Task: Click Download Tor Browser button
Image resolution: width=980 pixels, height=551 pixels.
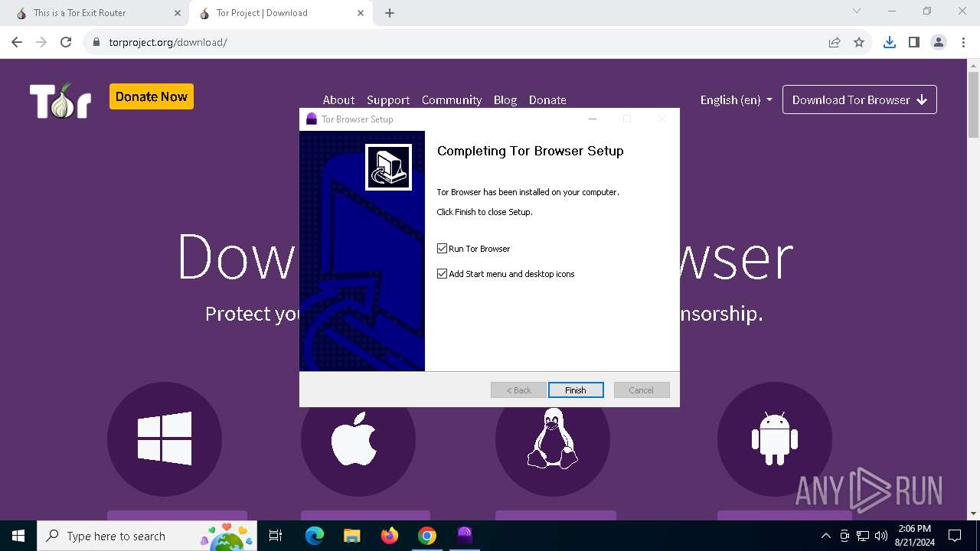Action: pyautogui.click(x=860, y=99)
